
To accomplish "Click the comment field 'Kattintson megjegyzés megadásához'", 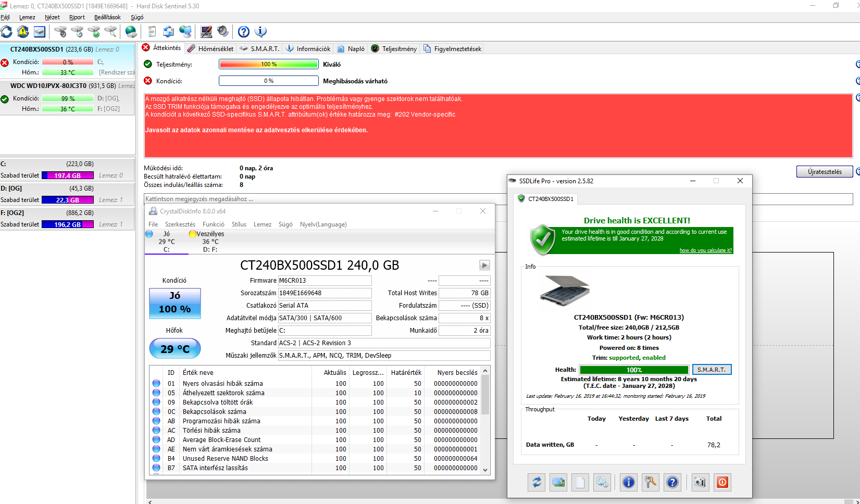I will [498, 199].
